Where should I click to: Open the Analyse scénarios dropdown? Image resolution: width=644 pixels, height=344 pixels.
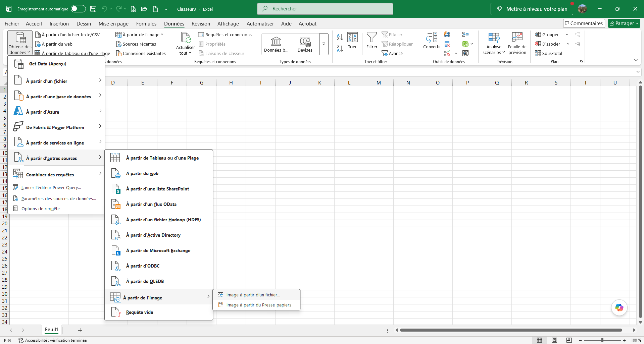coord(494,44)
